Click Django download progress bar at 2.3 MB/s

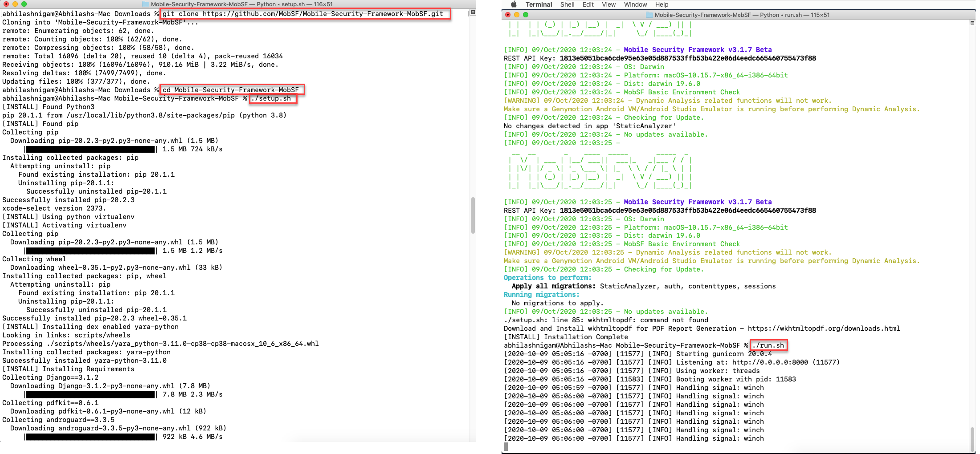(x=90, y=394)
